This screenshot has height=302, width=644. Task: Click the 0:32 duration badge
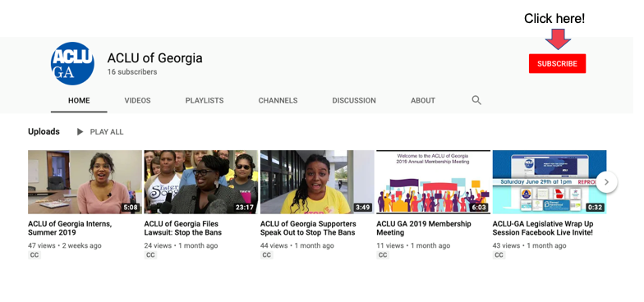tap(595, 207)
